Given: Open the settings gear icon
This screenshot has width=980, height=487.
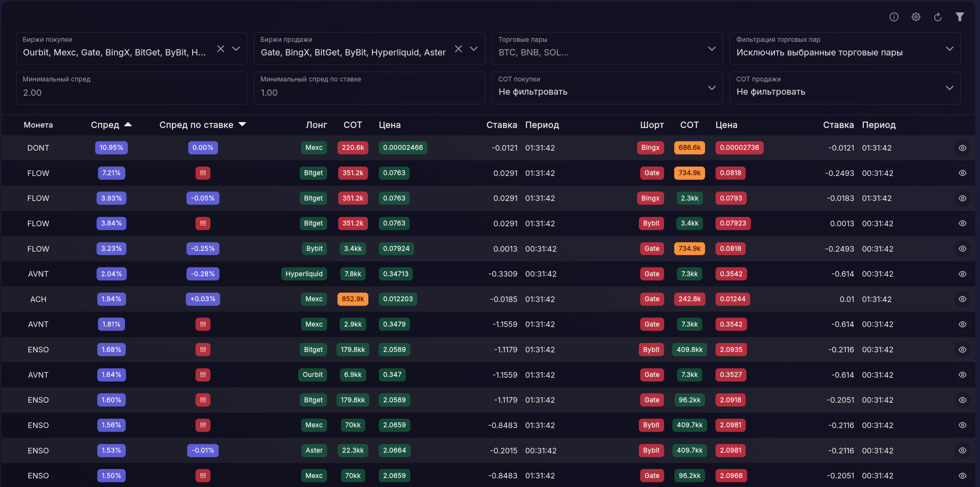Looking at the screenshot, I should point(916,17).
